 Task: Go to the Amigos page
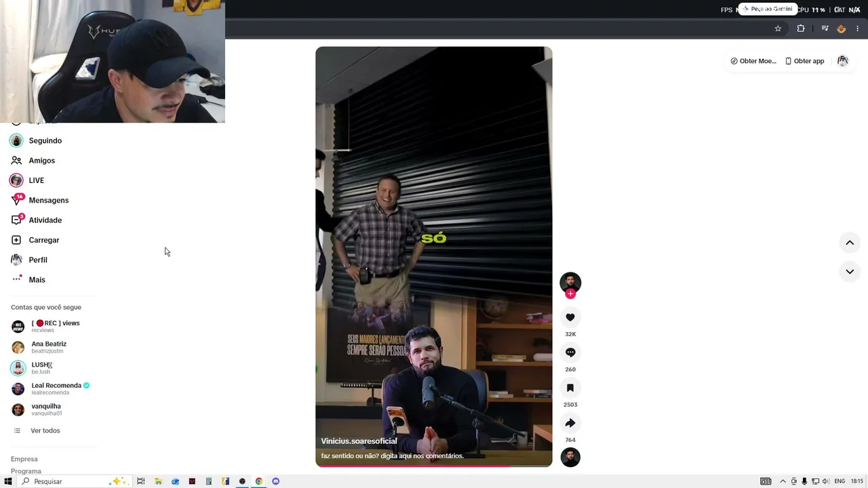click(33, 161)
